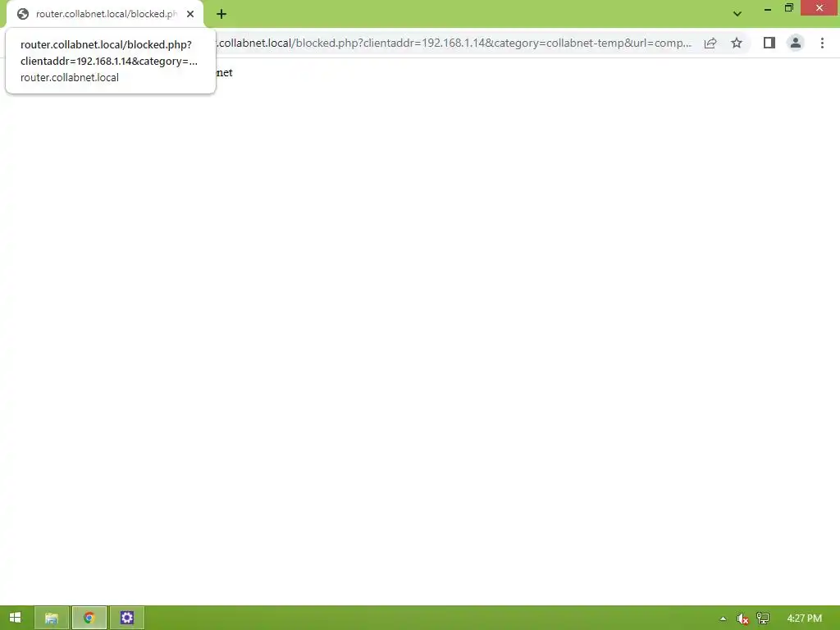
Task: Open the tab search chevron
Action: (737, 14)
